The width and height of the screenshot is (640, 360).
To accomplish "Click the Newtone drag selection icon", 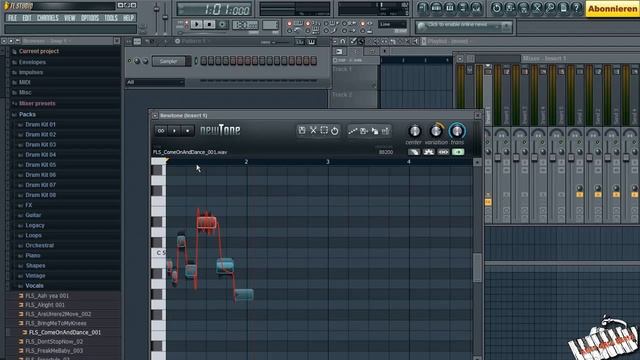I will pyautogui.click(x=375, y=131).
